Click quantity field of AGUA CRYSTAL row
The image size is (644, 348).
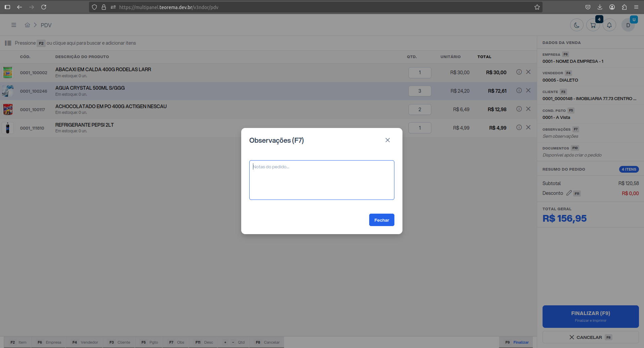420,91
